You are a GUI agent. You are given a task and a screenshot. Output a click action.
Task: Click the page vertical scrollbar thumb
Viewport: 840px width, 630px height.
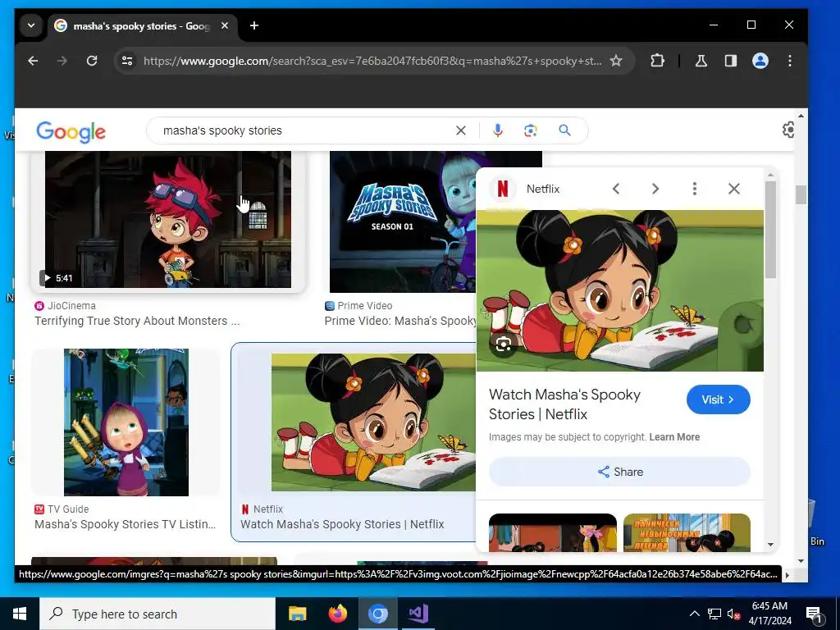pos(801,194)
